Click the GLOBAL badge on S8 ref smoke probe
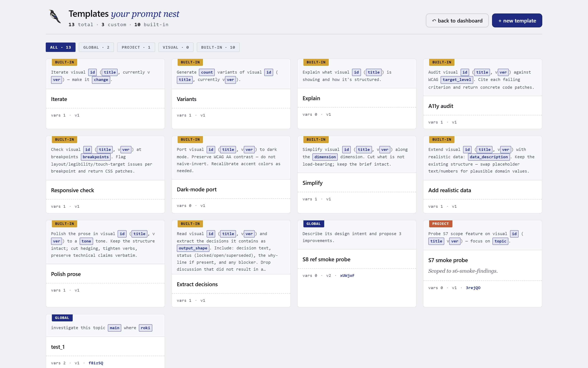 [x=313, y=224]
